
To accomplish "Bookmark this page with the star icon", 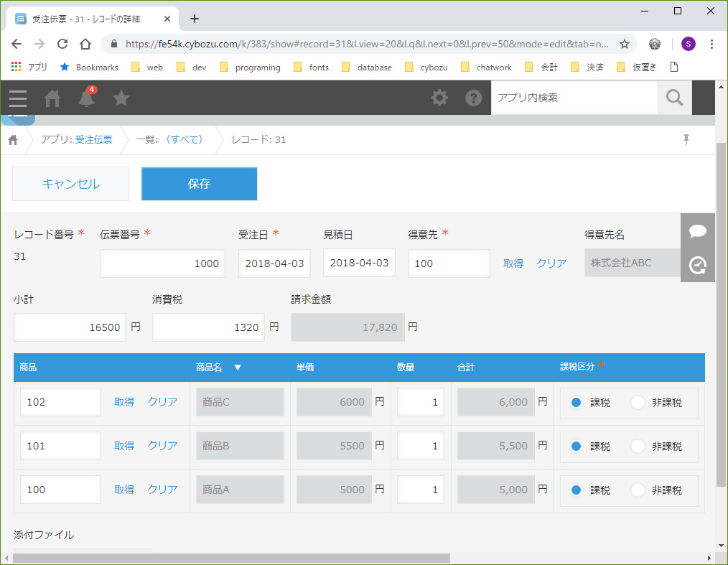I will (x=625, y=44).
